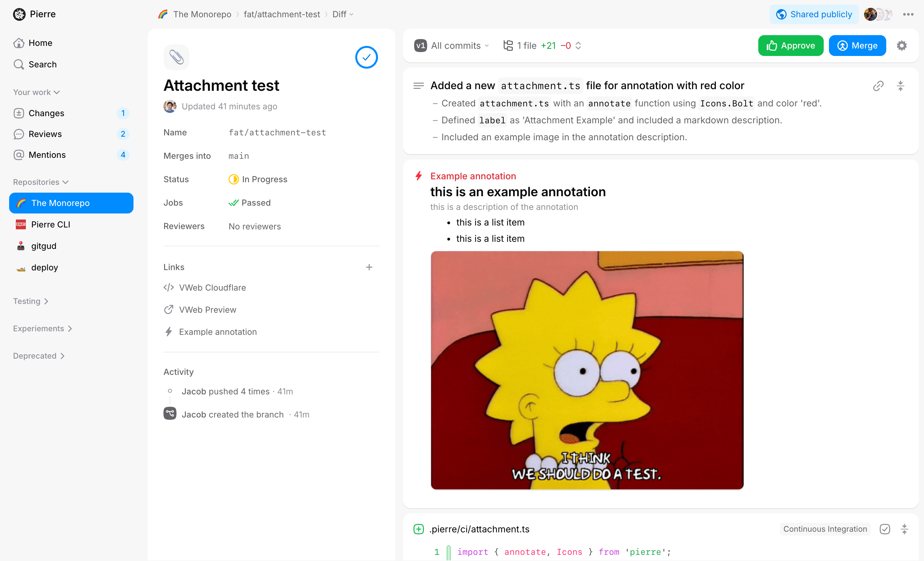Expand the Testing section in sidebar
Screen dimensions: 924x561
(31, 301)
